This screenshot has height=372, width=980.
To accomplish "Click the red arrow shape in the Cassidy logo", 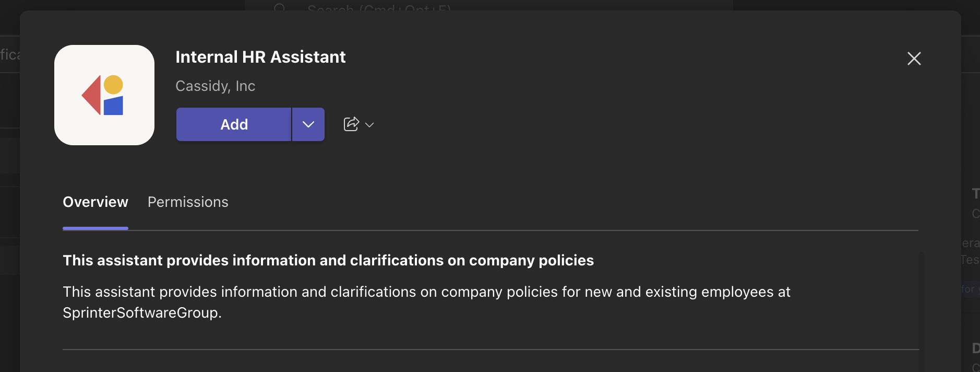I will (92, 95).
